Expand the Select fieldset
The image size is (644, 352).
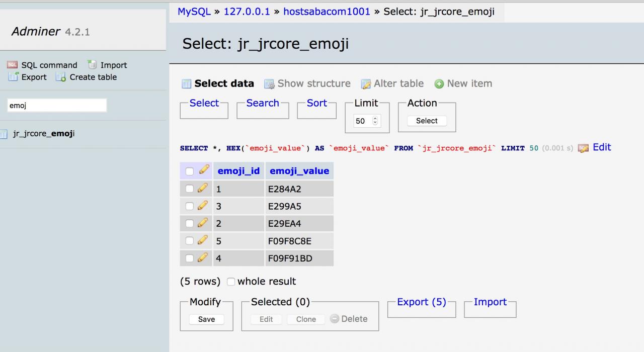pos(204,103)
